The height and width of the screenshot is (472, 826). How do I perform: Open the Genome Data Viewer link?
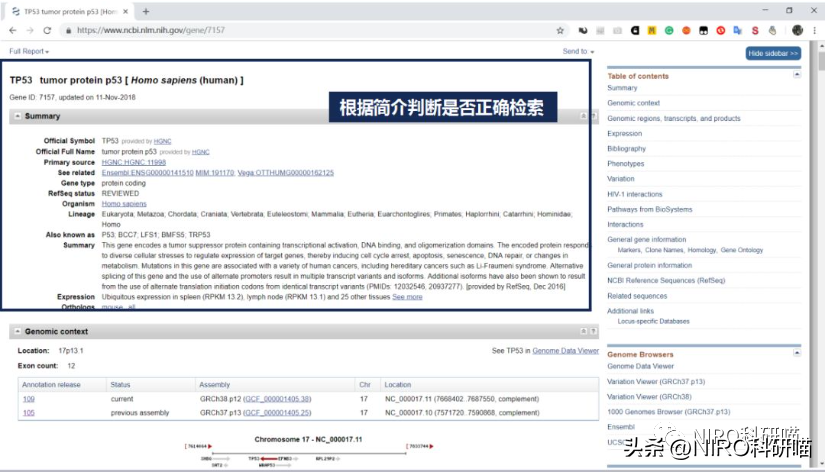point(565,351)
